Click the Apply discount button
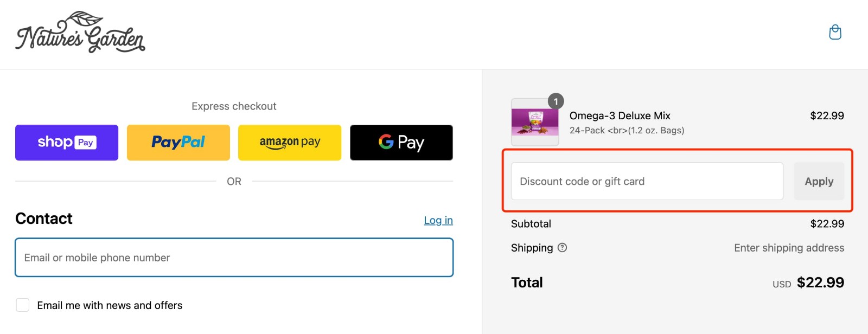868x334 pixels. 819,181
